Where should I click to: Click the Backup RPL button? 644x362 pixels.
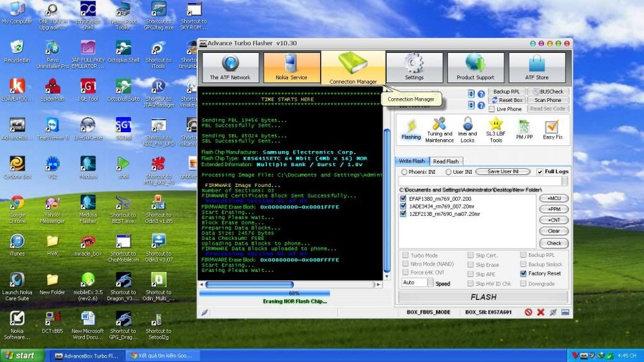507,91
